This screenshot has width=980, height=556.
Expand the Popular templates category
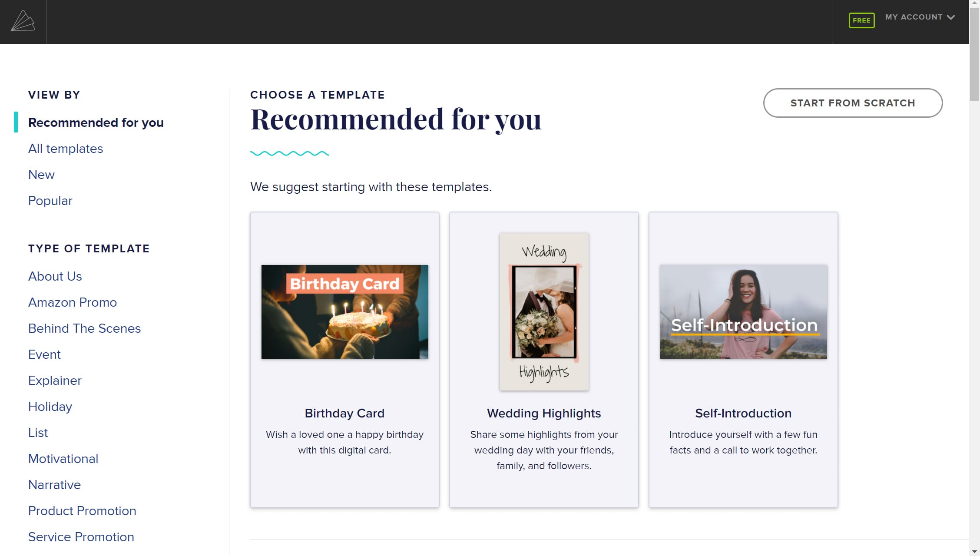tap(50, 201)
